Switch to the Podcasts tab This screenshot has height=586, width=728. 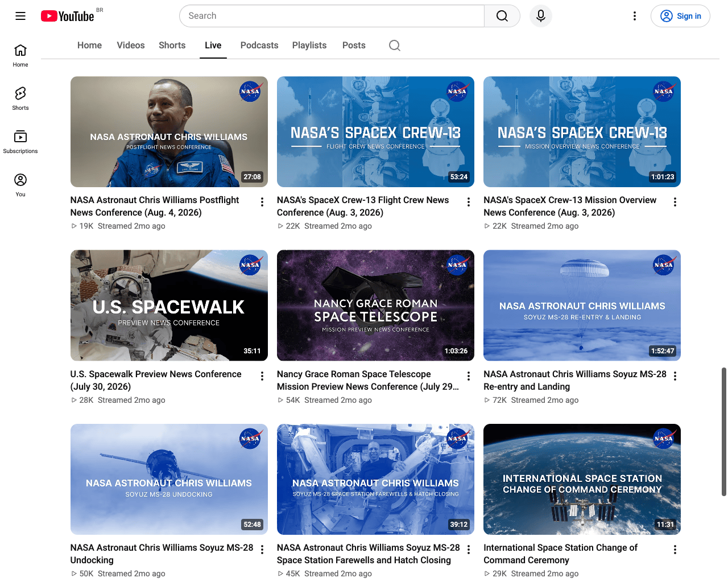pyautogui.click(x=259, y=46)
